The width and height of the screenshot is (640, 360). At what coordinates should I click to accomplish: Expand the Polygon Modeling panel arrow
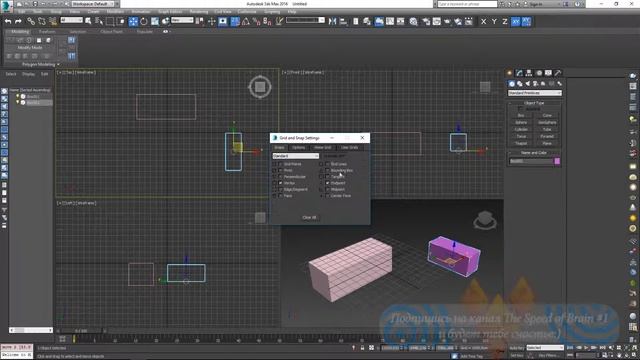point(58,64)
